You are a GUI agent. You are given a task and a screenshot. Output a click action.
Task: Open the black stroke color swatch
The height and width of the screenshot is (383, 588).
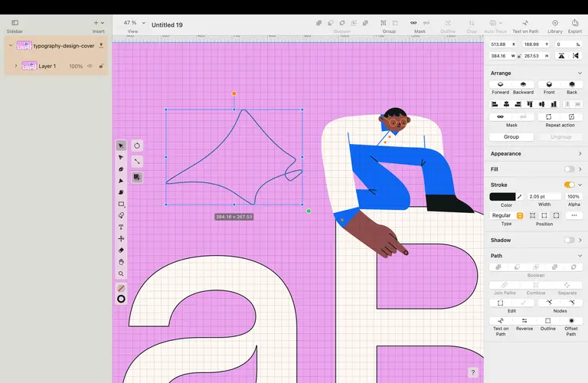[x=502, y=197]
